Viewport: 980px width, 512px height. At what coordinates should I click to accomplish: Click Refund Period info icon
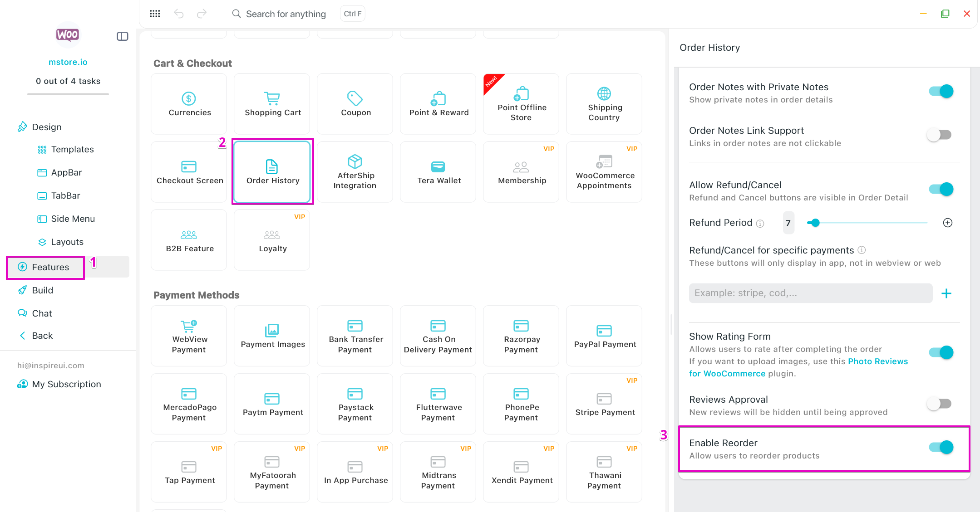[760, 224]
